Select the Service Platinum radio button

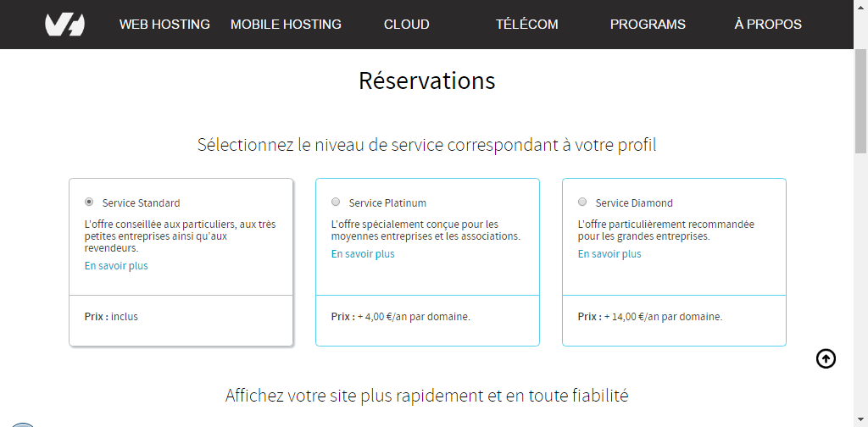pyautogui.click(x=336, y=202)
